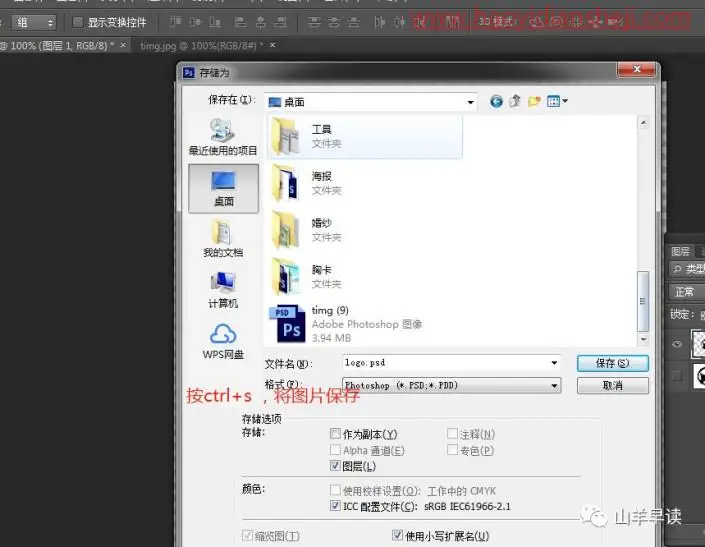705x547 pixels.
Task: Close the timg.jpg document tab
Action: tap(272, 45)
